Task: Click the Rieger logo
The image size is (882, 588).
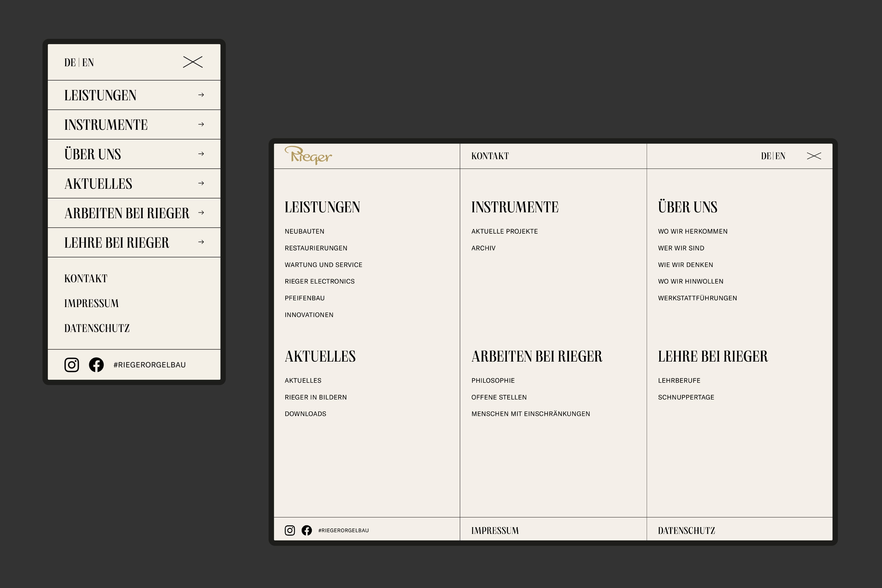Action: pos(308,156)
